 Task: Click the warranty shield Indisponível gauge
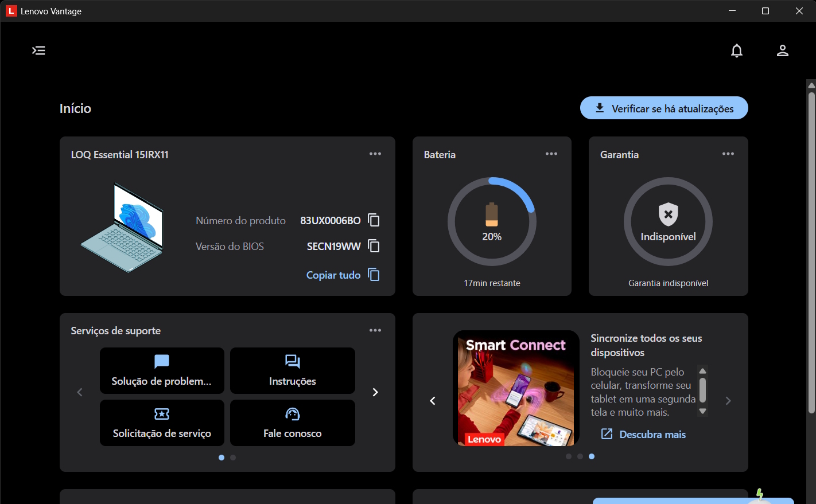click(668, 221)
